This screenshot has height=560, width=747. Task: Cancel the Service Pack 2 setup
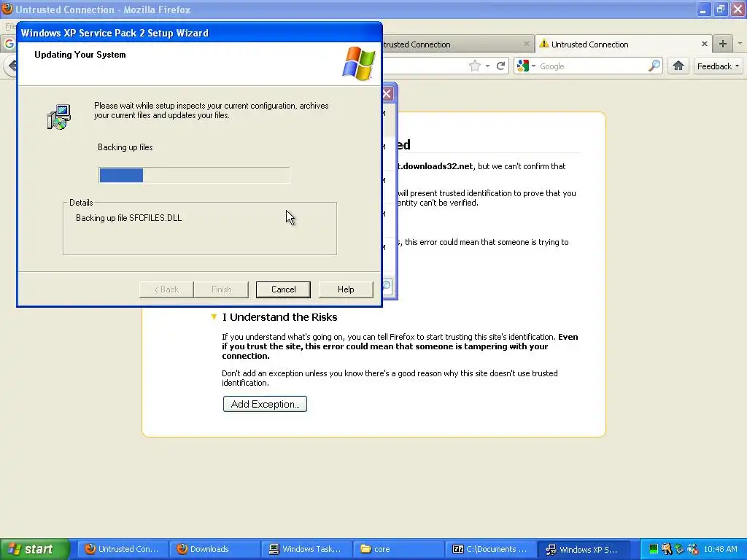click(x=283, y=289)
